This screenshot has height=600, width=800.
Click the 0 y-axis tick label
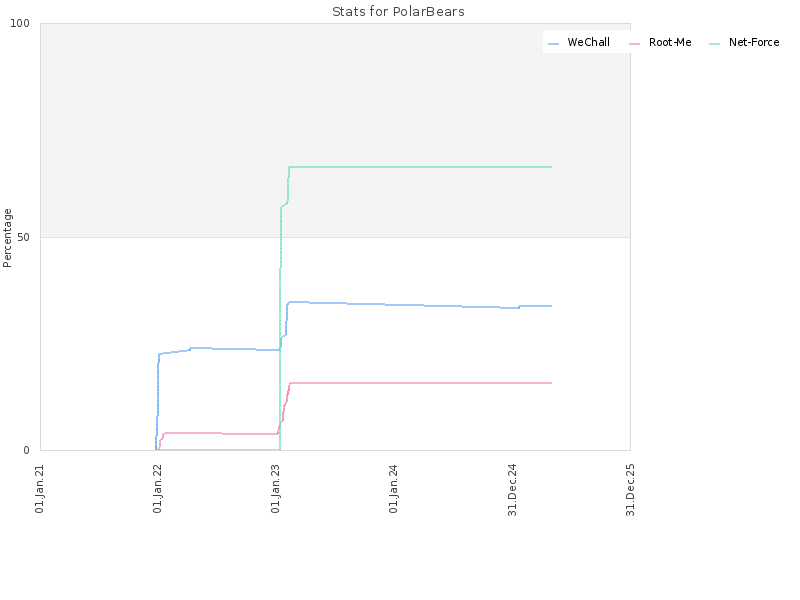click(x=27, y=450)
